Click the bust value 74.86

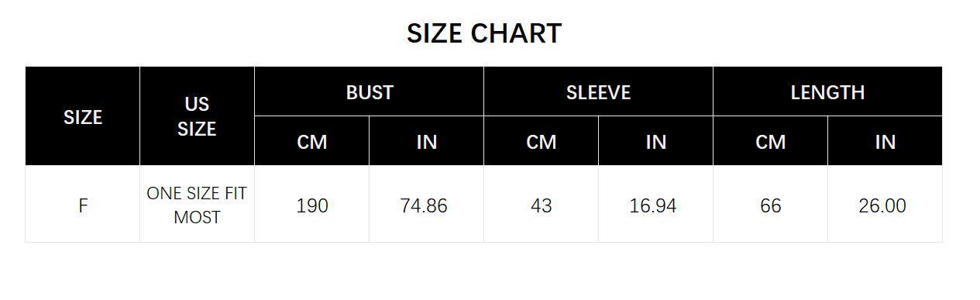[424, 205]
